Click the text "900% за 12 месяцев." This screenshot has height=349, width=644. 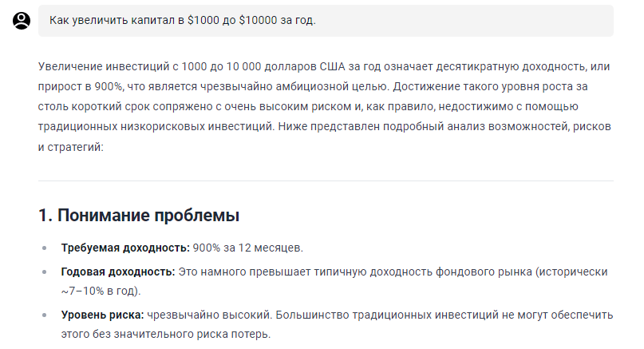pos(248,248)
